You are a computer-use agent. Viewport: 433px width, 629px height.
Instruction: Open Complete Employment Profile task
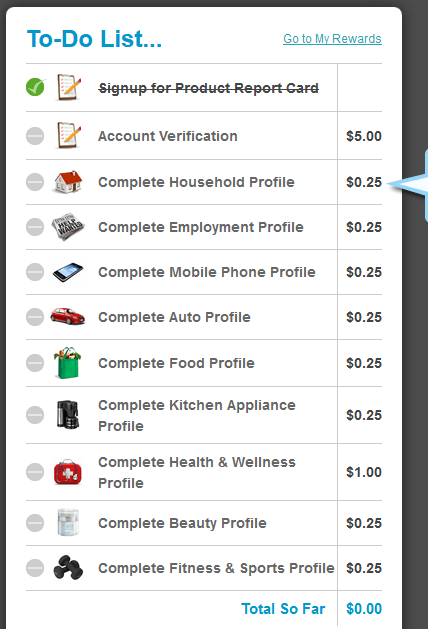[x=201, y=227]
